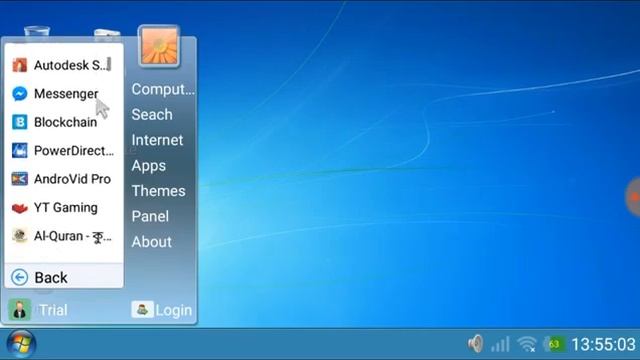This screenshot has width=640, height=360.
Task: Open the Computer menu entry
Action: 163,89
